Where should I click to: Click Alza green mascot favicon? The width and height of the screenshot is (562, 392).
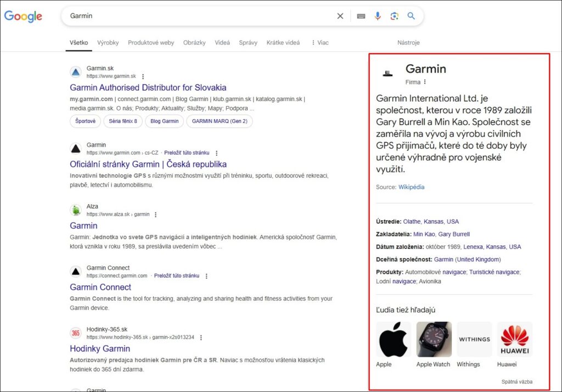pos(76,210)
